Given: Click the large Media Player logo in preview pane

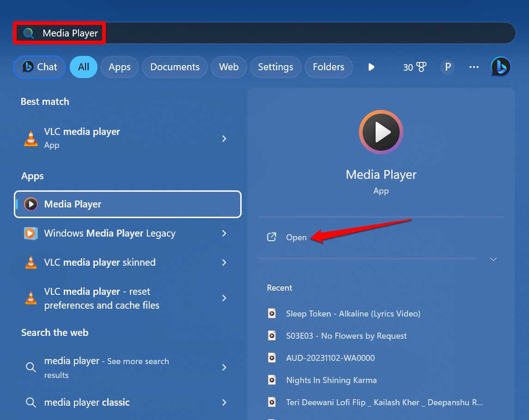Looking at the screenshot, I should point(381,132).
